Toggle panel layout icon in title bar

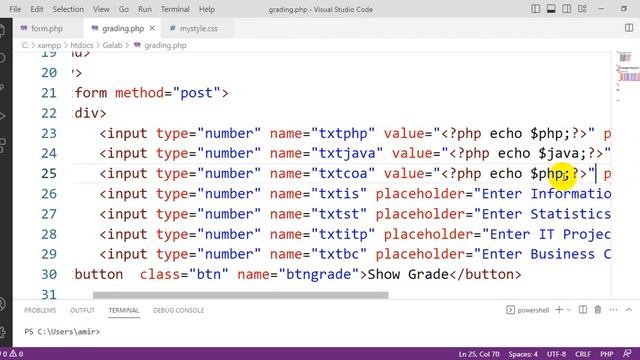pos(551,9)
